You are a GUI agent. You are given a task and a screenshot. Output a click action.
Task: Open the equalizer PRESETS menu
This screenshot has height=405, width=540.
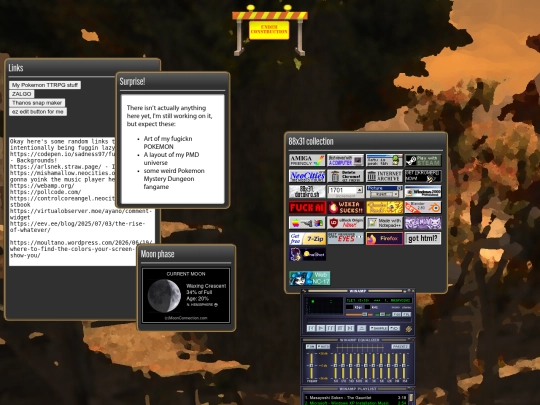401,346
